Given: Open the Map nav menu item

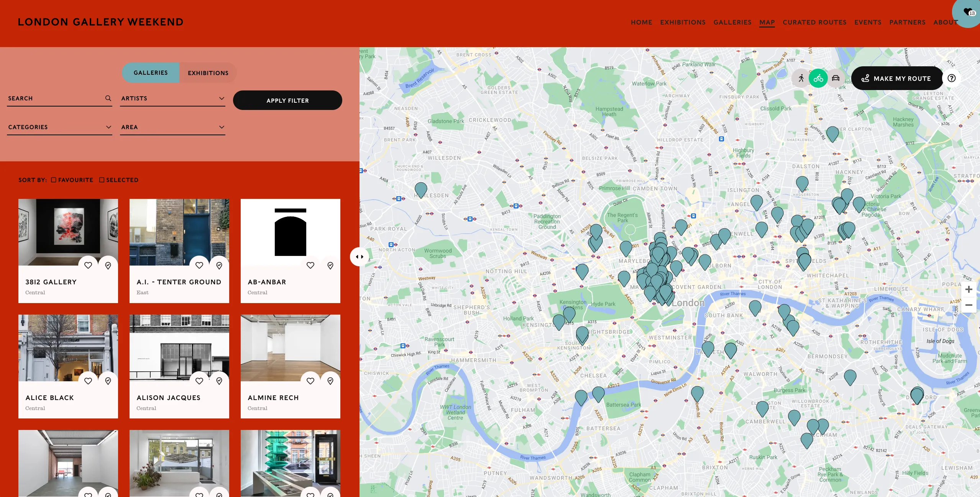Looking at the screenshot, I should (767, 22).
